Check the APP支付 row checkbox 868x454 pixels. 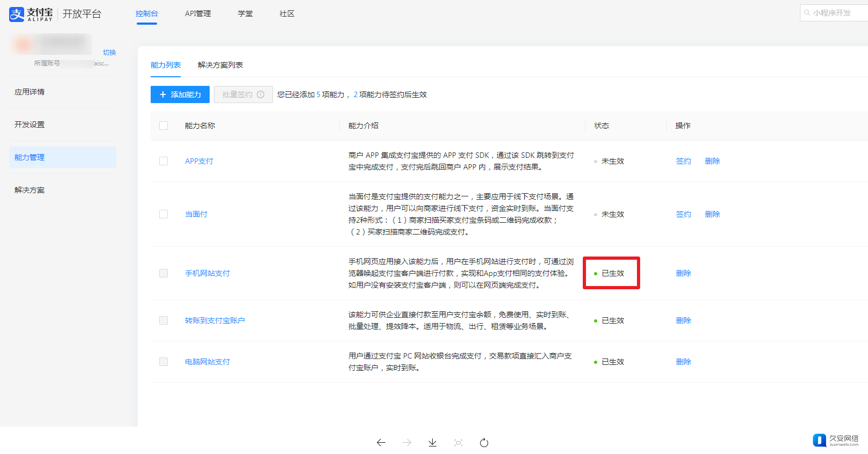[x=164, y=161]
